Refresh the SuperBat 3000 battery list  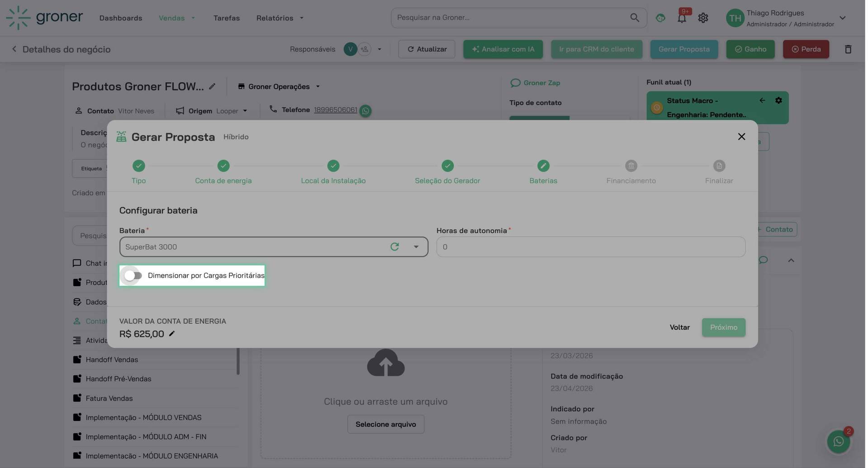pos(394,246)
